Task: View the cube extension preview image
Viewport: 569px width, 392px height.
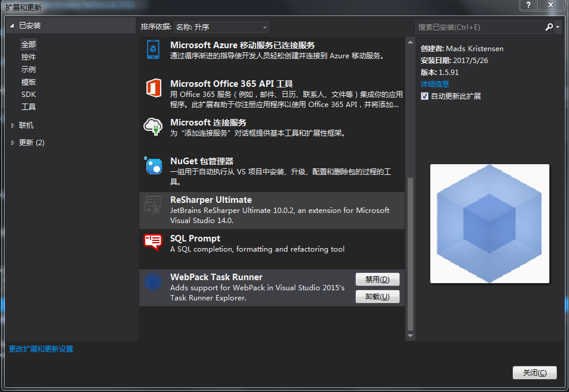Action: coord(489,224)
